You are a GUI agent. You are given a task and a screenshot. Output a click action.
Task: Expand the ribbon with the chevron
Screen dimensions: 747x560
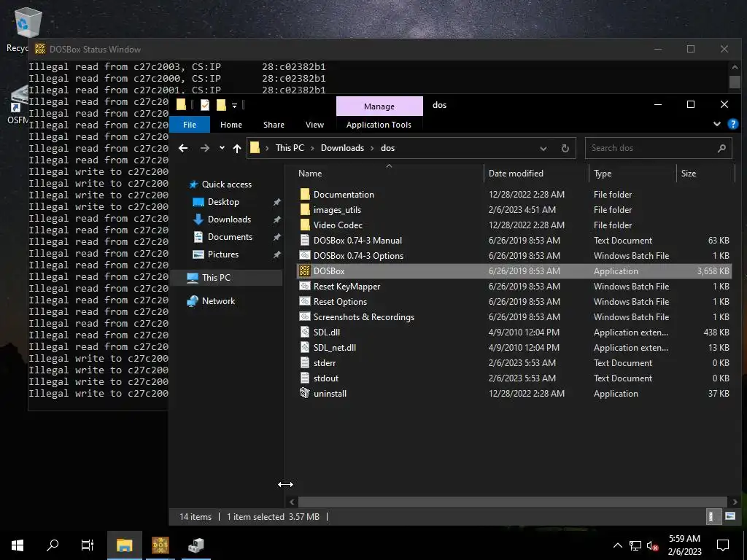717,124
